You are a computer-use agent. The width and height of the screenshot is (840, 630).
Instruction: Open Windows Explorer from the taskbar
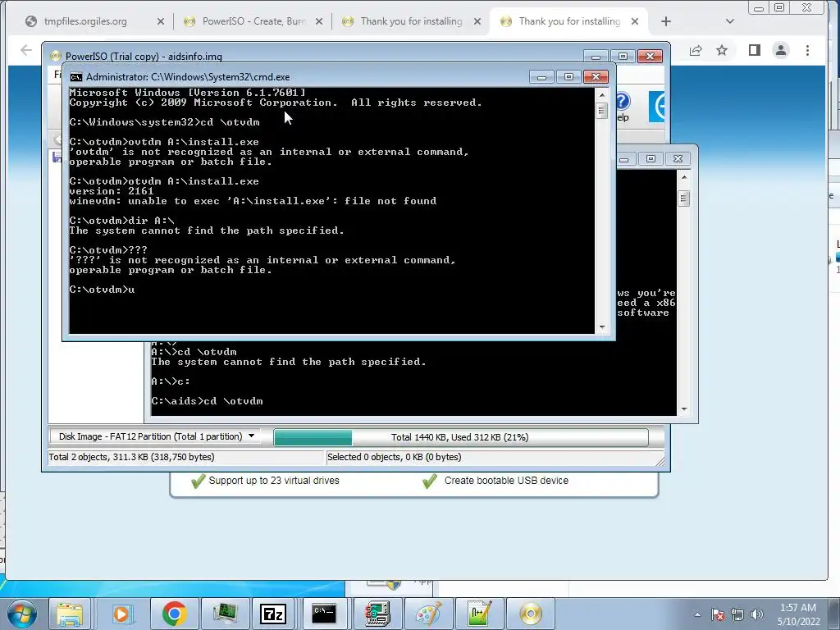click(70, 614)
